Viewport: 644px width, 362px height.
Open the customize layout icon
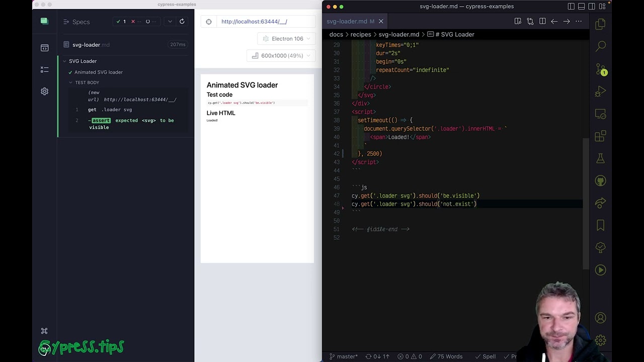pyautogui.click(x=602, y=7)
